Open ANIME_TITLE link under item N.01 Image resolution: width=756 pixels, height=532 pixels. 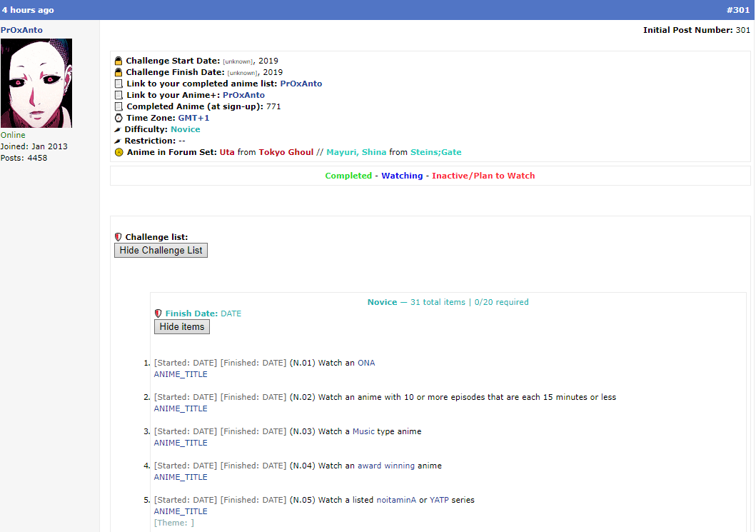coord(181,374)
